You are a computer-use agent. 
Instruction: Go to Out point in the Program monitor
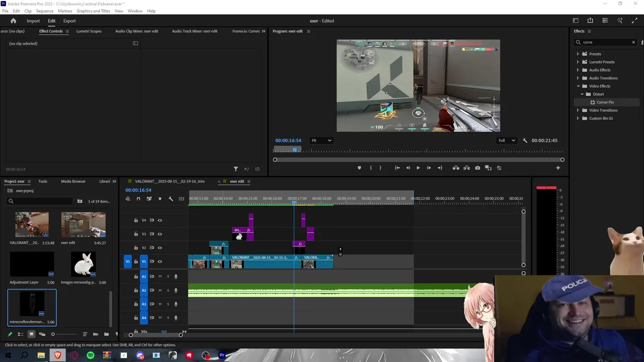click(x=440, y=168)
